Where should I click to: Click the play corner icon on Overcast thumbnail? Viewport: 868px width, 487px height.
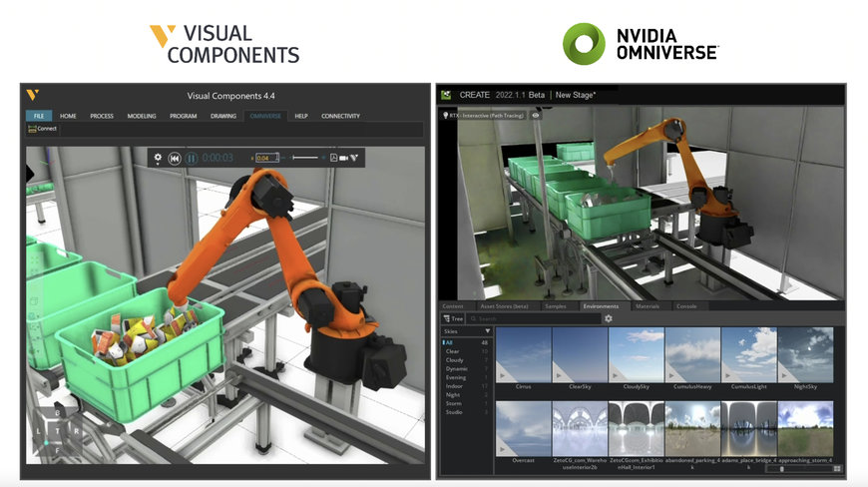[504, 449]
